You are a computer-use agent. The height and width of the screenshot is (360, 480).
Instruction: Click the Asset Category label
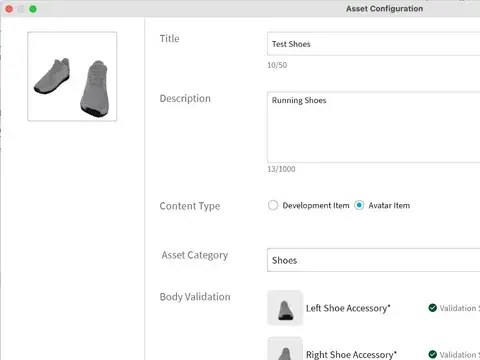pos(195,255)
